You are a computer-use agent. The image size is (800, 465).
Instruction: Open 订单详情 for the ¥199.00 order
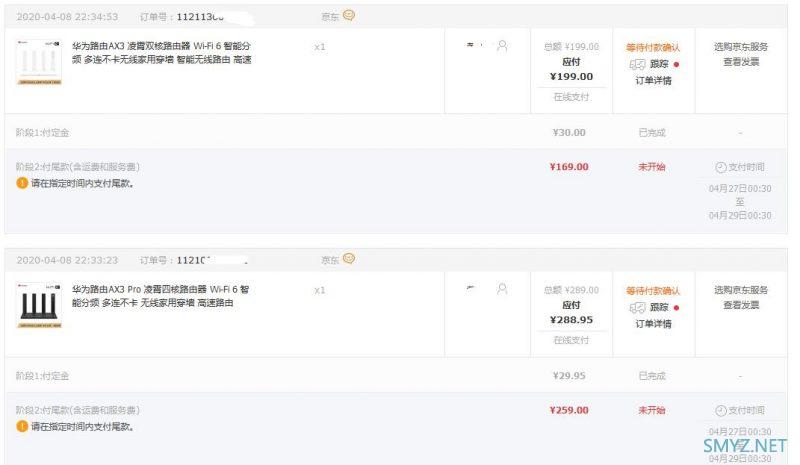(x=653, y=81)
